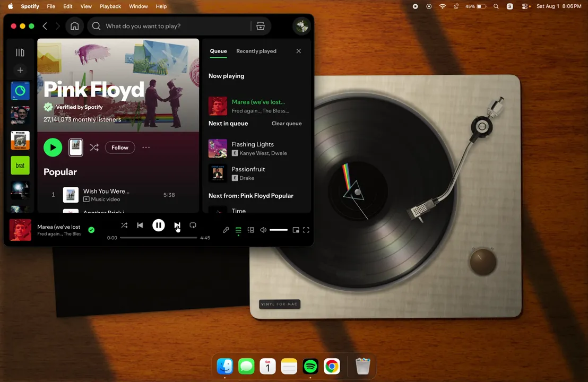Expand Your Library sidebar icon

[x=20, y=53]
